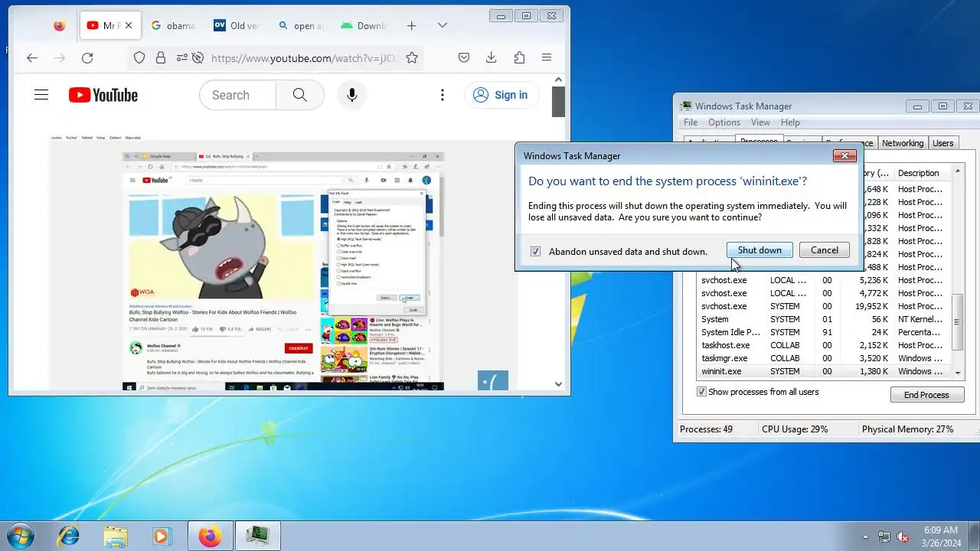Image resolution: width=980 pixels, height=551 pixels.
Task: Open Windows Media Player from taskbar
Action: coord(162,536)
